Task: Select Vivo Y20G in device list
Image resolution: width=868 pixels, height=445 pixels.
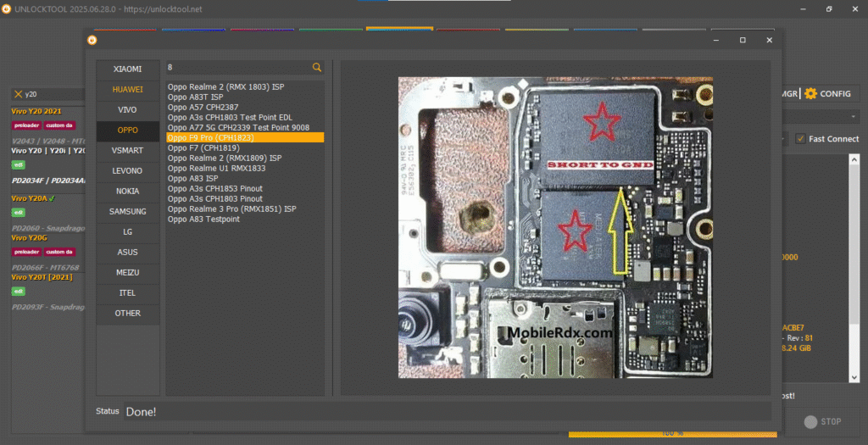Action: click(30, 238)
